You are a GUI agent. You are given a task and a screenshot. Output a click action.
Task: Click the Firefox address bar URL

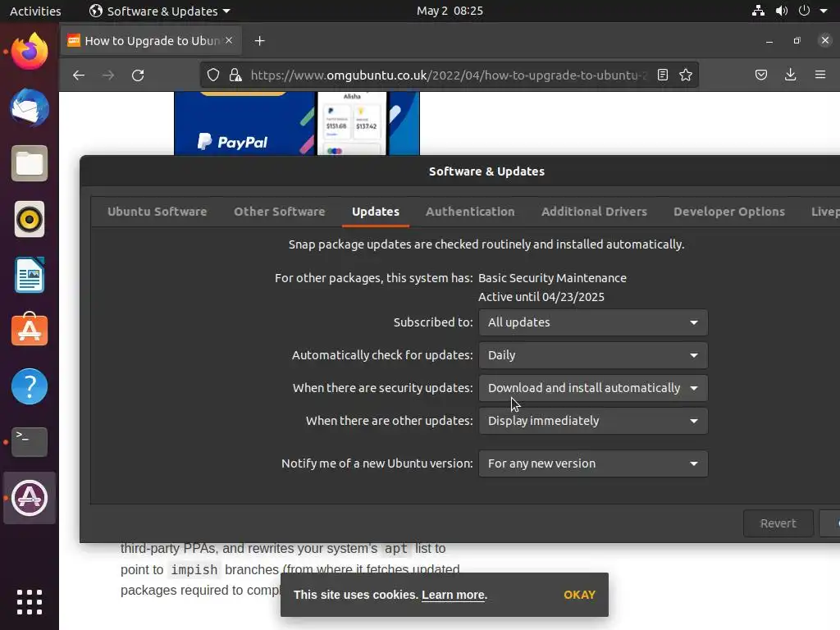click(x=449, y=75)
